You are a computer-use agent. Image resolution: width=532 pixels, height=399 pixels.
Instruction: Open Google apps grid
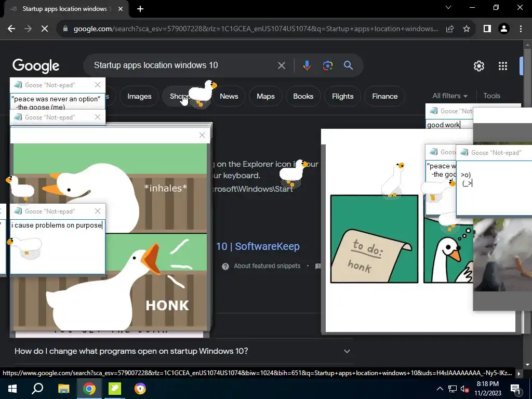(x=503, y=66)
